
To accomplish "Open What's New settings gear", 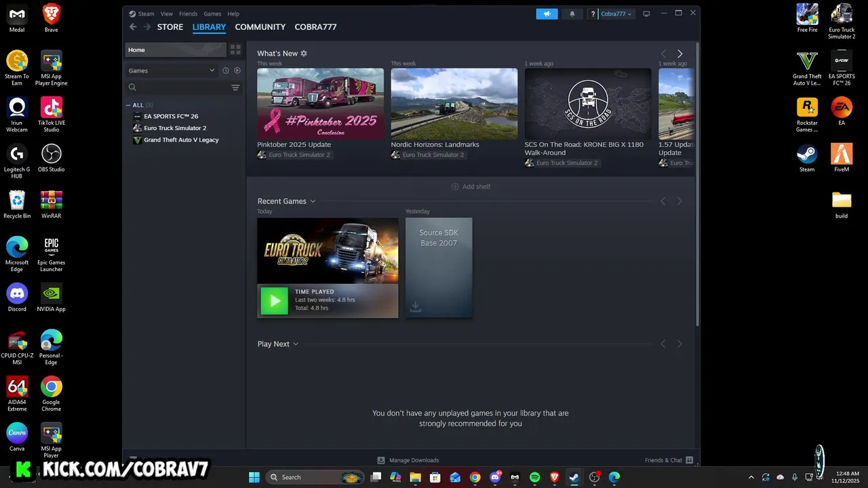I will point(304,54).
